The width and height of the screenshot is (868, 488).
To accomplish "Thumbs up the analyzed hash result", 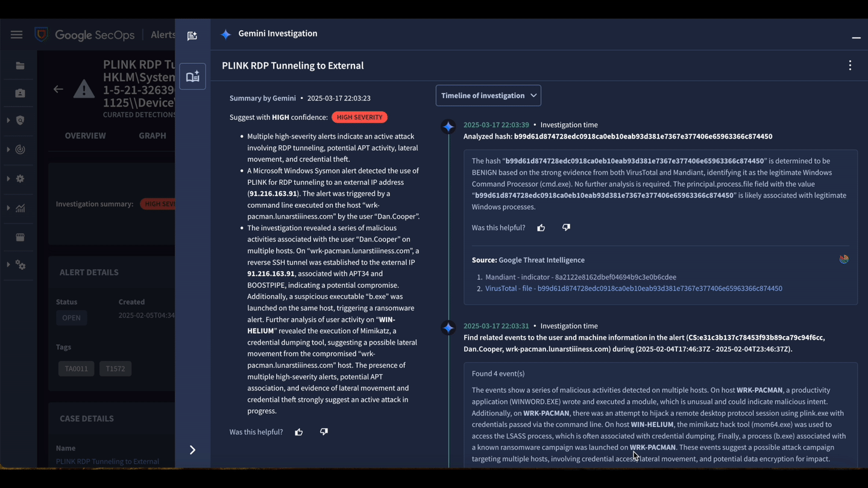I will coord(541,228).
